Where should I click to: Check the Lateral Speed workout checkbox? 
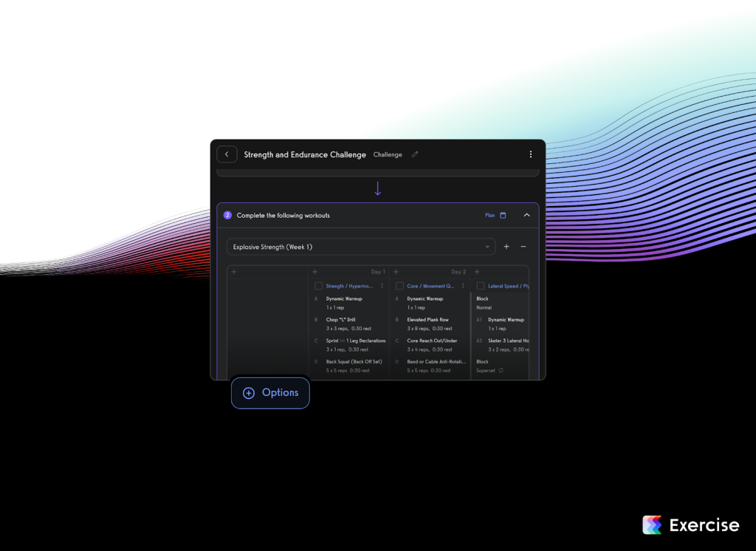click(481, 286)
